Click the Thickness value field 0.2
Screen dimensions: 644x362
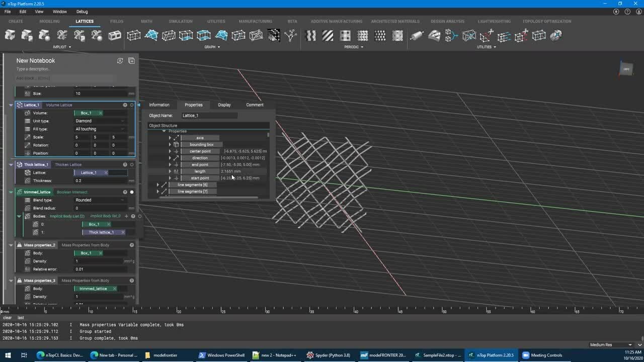100,180
